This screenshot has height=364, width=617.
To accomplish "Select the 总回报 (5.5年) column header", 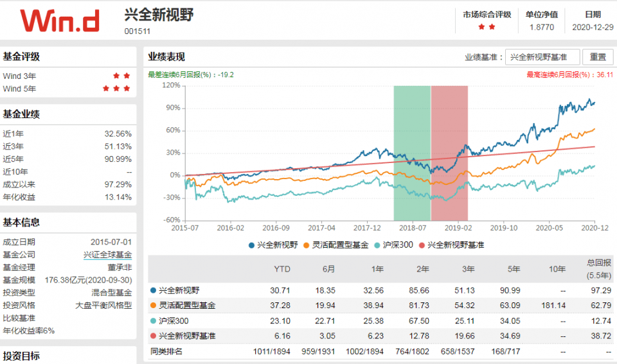I will pos(599,269).
